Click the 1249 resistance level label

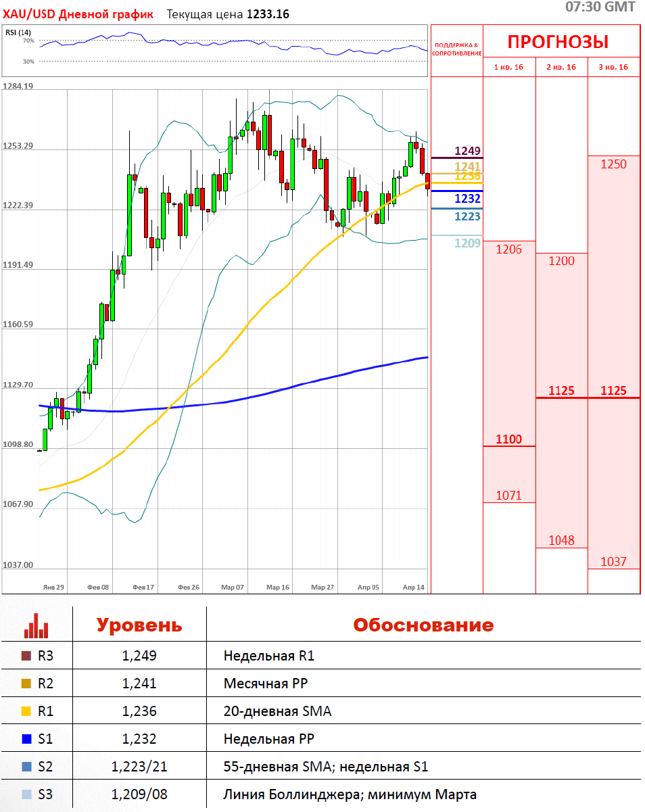coord(467,151)
